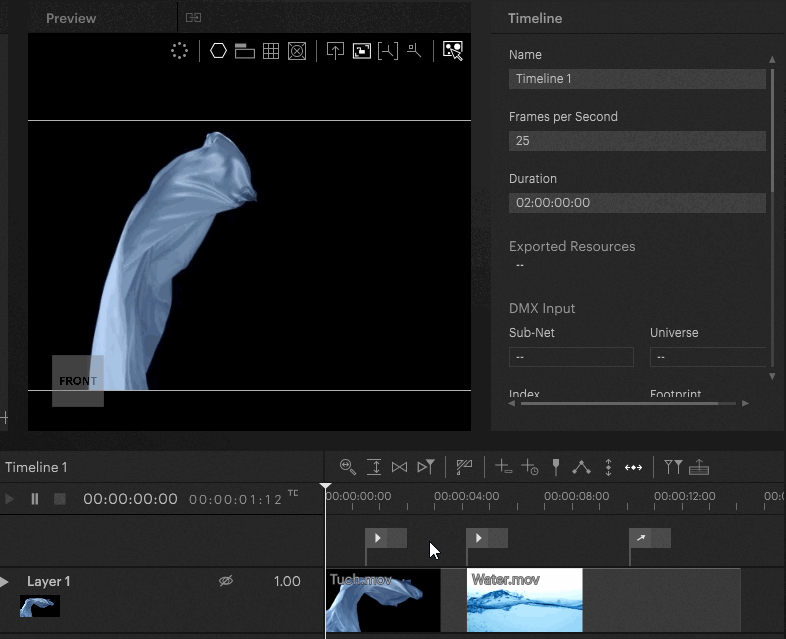Toggle Layer 1 visibility eye icon
This screenshot has height=639, width=786.
point(226,581)
